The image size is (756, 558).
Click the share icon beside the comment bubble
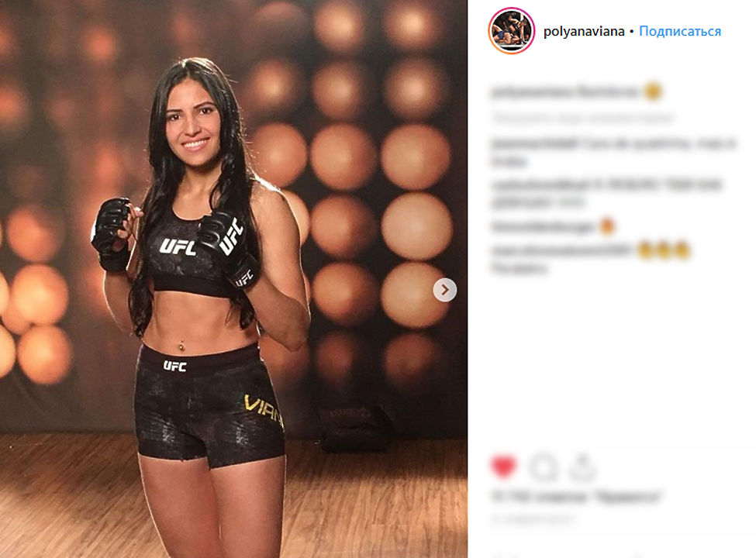pos(582,467)
